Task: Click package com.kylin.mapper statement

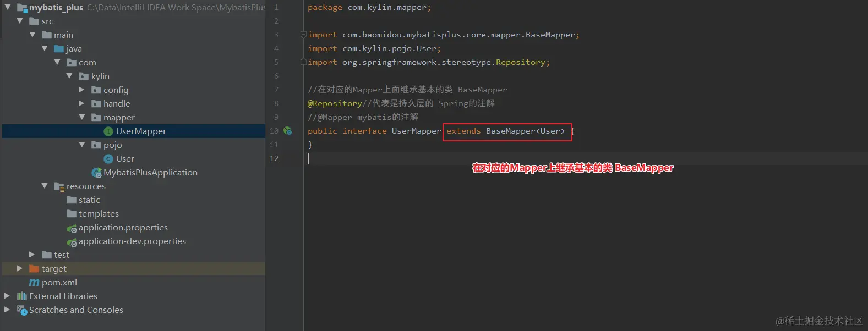Action: click(x=369, y=7)
